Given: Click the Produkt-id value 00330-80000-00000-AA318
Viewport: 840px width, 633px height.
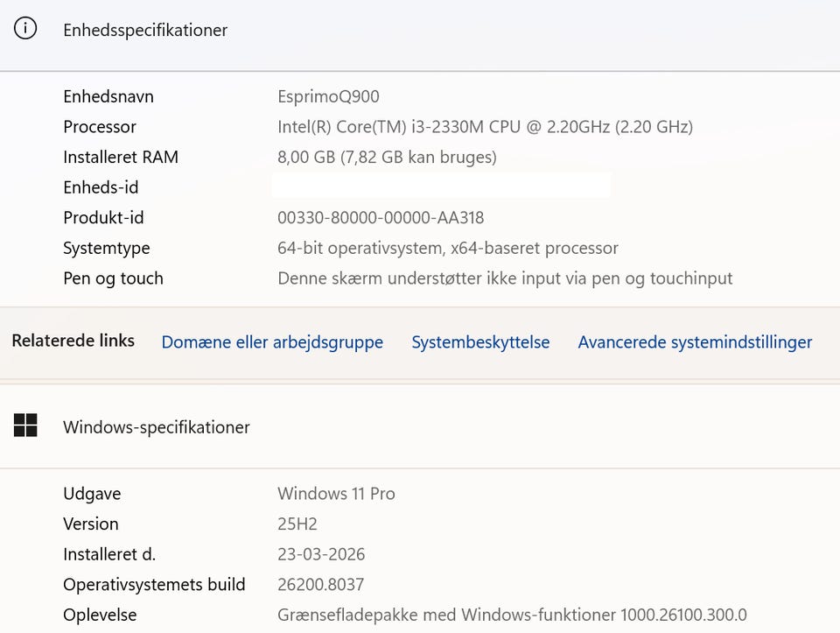Looking at the screenshot, I should click(x=381, y=217).
